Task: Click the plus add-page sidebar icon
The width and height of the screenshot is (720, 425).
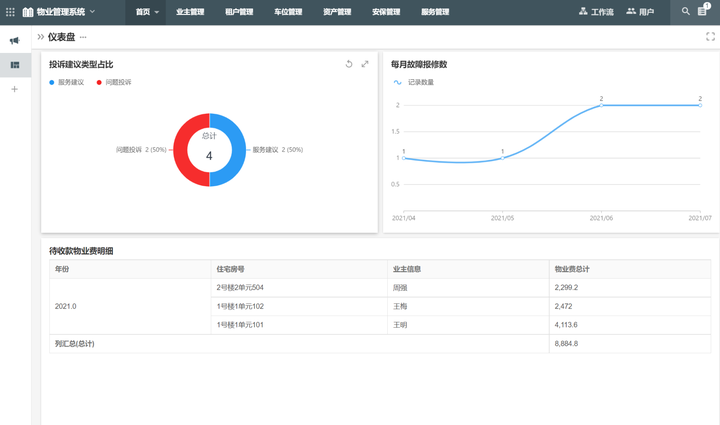Action: tap(15, 89)
